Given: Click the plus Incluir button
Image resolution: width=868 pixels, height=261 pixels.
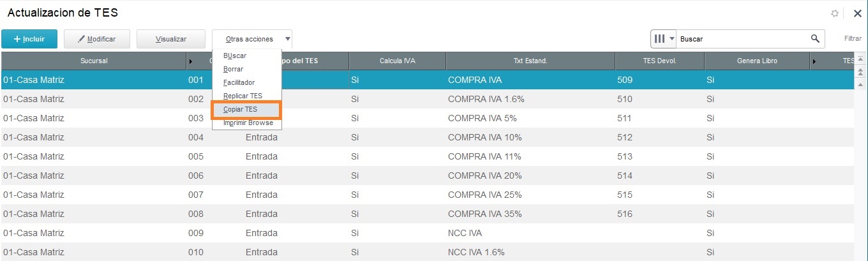Looking at the screenshot, I should tap(29, 39).
